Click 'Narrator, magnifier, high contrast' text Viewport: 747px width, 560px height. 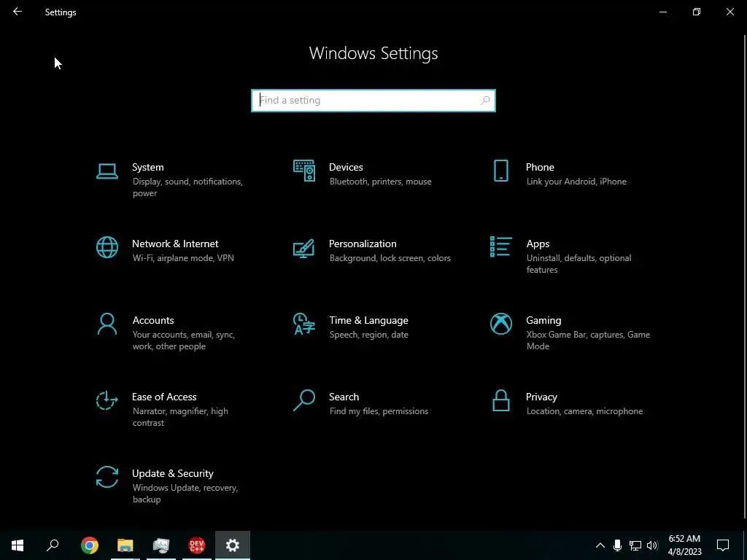180,417
